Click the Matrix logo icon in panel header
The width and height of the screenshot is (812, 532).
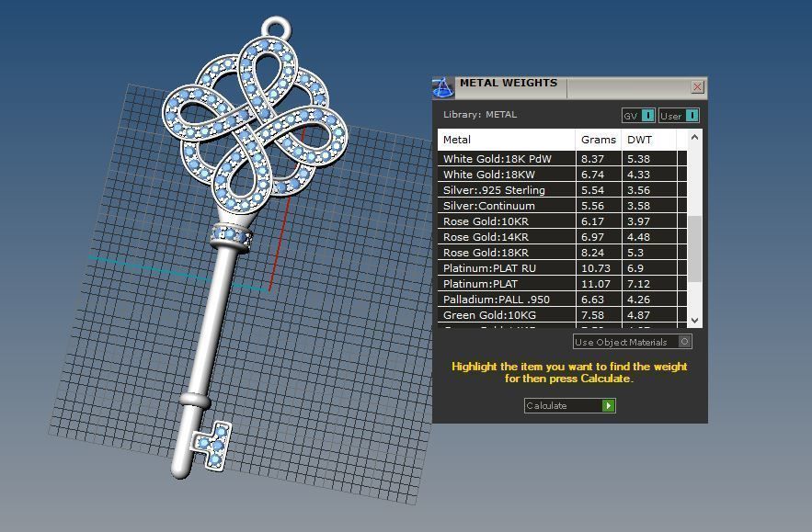(443, 88)
